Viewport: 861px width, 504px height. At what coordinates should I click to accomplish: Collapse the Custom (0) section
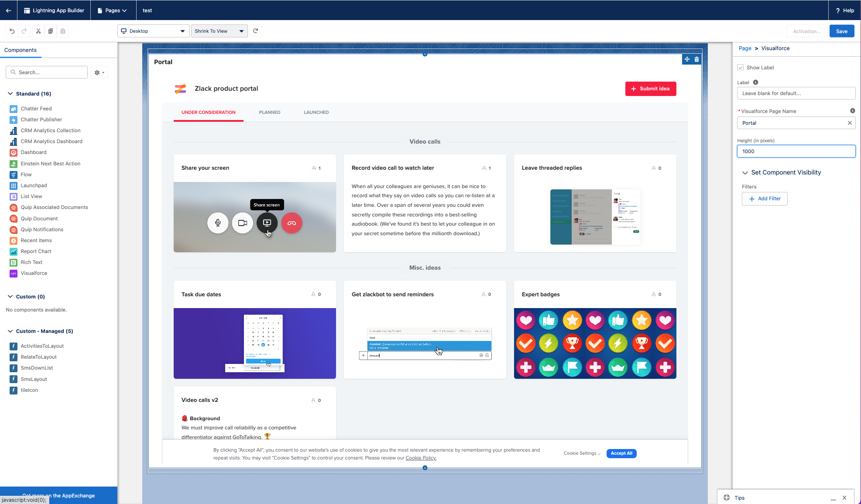click(10, 297)
